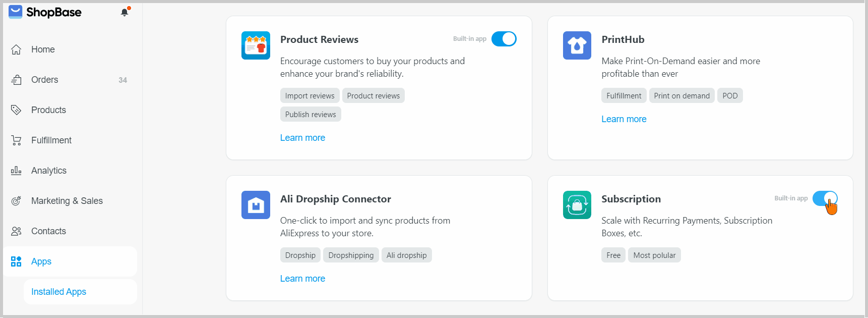
Task: Click the Print on demand tag
Action: pyautogui.click(x=681, y=96)
